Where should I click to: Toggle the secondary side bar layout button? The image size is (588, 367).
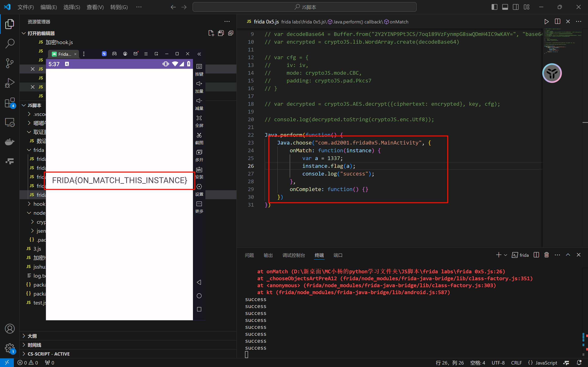[x=516, y=7]
